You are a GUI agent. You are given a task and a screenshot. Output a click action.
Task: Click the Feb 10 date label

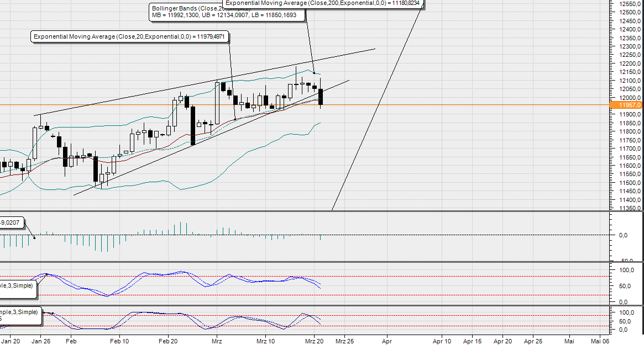119,341
